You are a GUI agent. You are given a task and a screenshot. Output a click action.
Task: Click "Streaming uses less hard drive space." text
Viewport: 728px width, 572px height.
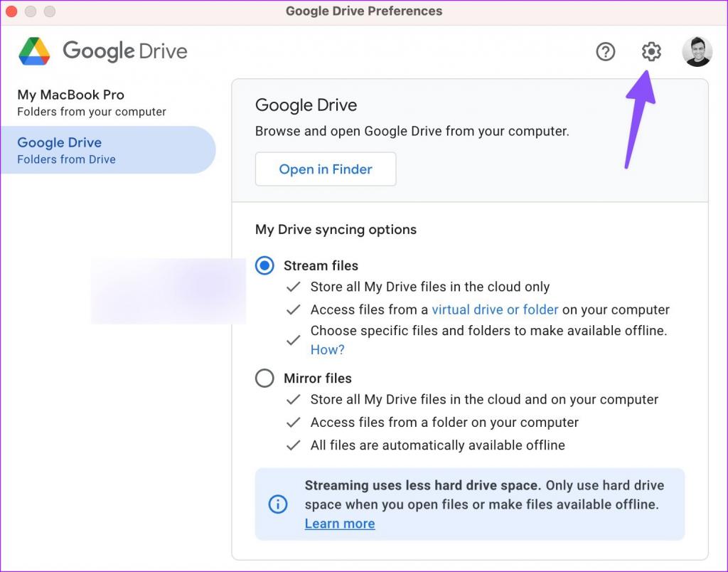pos(422,486)
